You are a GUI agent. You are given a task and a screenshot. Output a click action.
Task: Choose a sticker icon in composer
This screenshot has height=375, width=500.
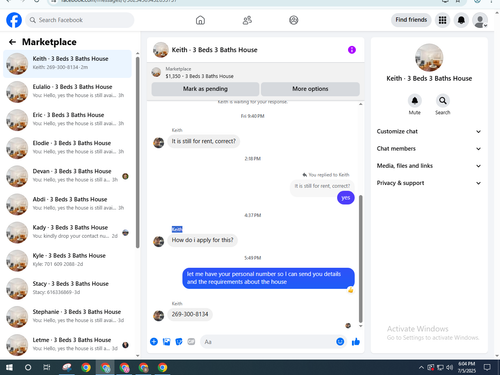click(x=179, y=341)
